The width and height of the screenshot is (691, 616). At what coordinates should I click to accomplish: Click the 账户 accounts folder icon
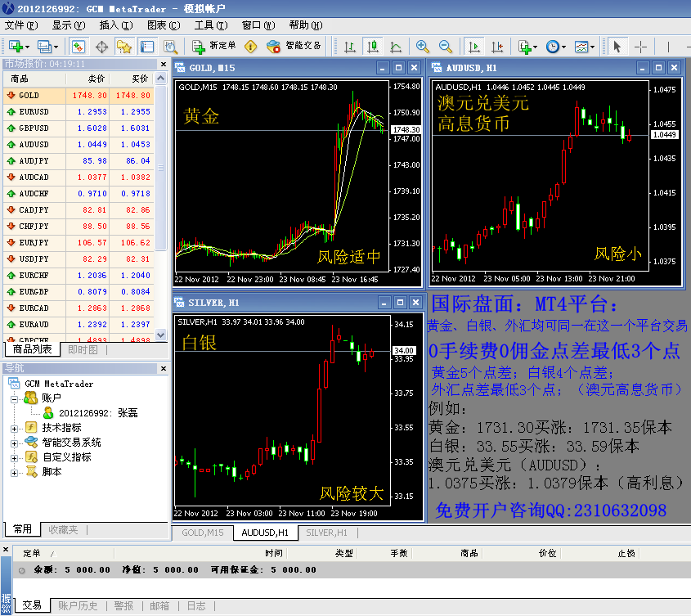[x=30, y=398]
